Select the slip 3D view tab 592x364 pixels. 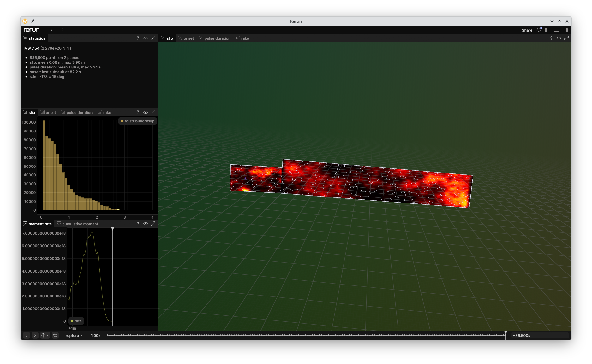(167, 38)
